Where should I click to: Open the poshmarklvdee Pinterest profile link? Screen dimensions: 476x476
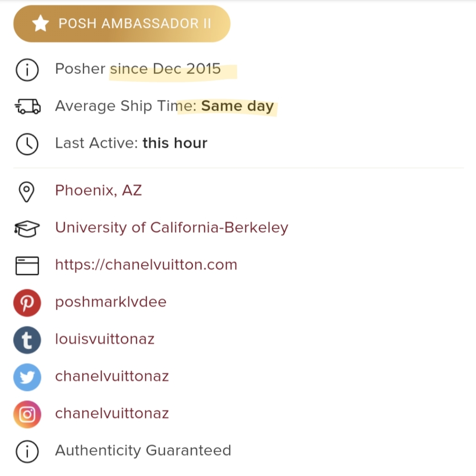[111, 302]
